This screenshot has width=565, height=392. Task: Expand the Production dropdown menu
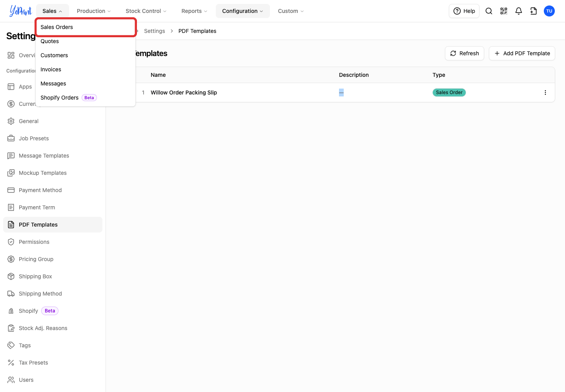(x=94, y=11)
